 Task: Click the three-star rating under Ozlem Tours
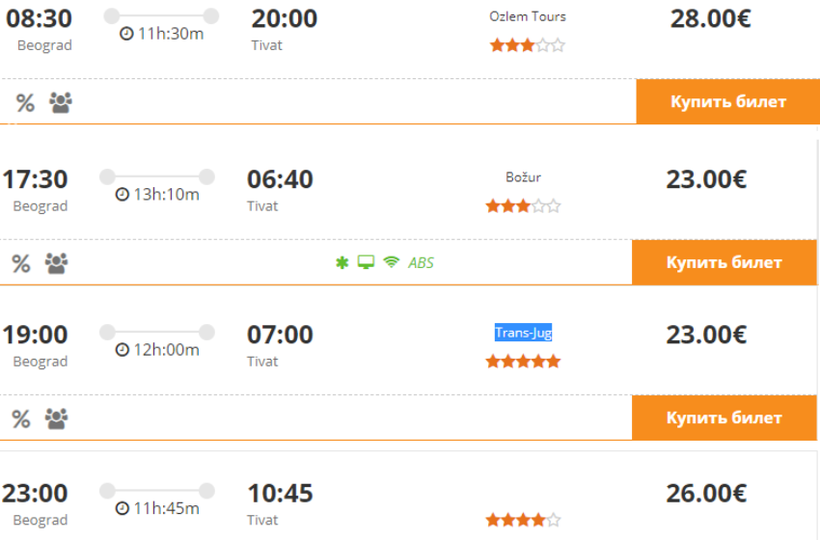tap(528, 45)
